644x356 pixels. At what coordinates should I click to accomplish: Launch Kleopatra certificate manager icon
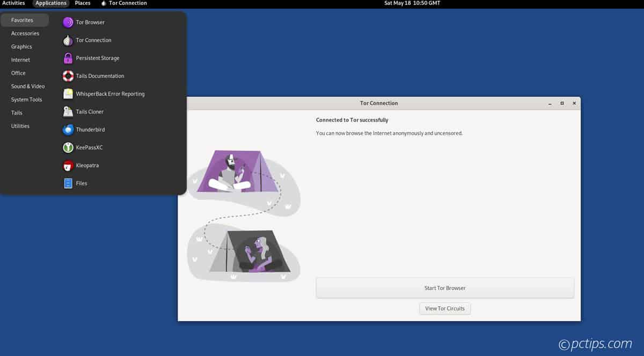[x=68, y=166]
